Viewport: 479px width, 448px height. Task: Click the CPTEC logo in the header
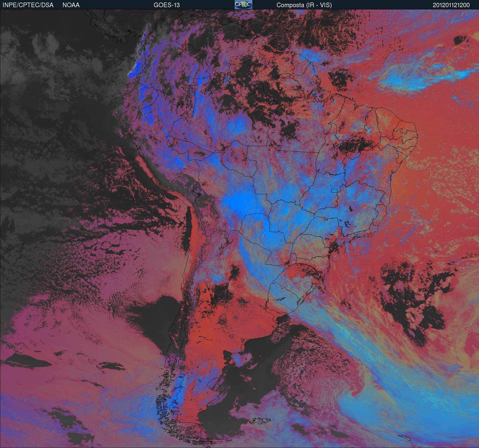click(243, 5)
